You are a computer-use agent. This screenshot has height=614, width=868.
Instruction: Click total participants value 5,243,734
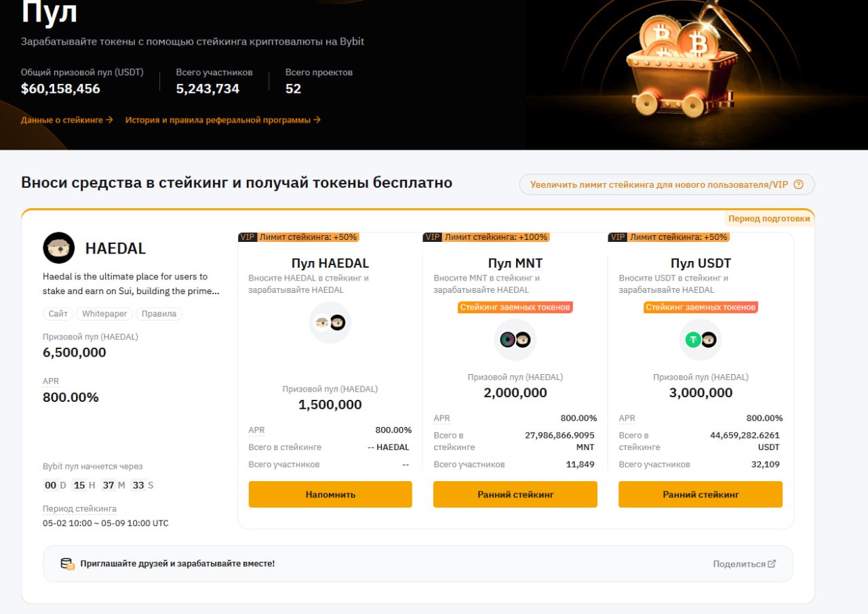[x=208, y=89]
